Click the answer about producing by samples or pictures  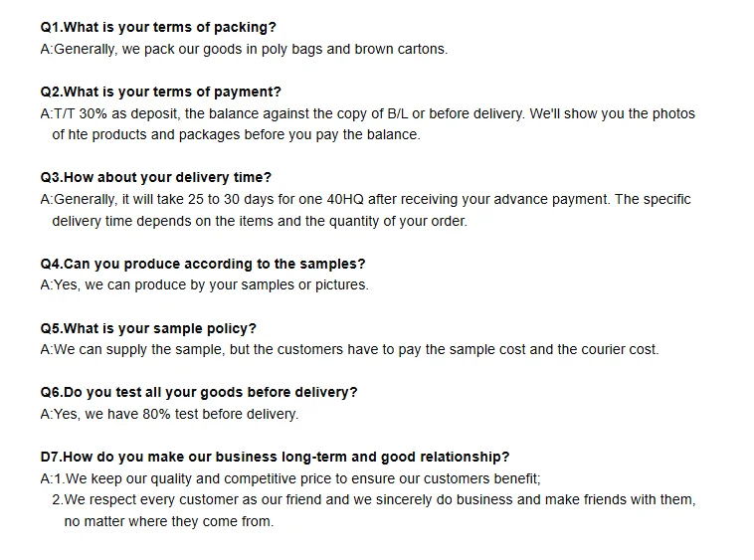204,284
